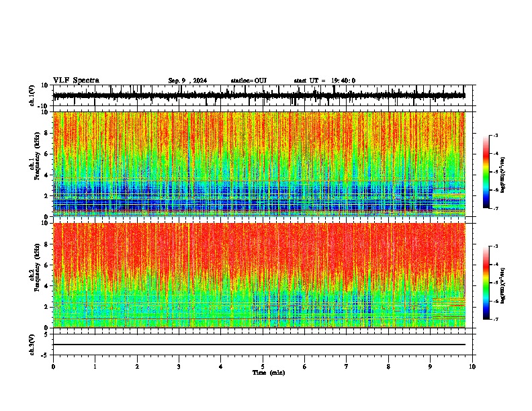Click the flat ch.3 voltage line
The height and width of the screenshot is (411, 532).
pyautogui.click(x=259, y=345)
